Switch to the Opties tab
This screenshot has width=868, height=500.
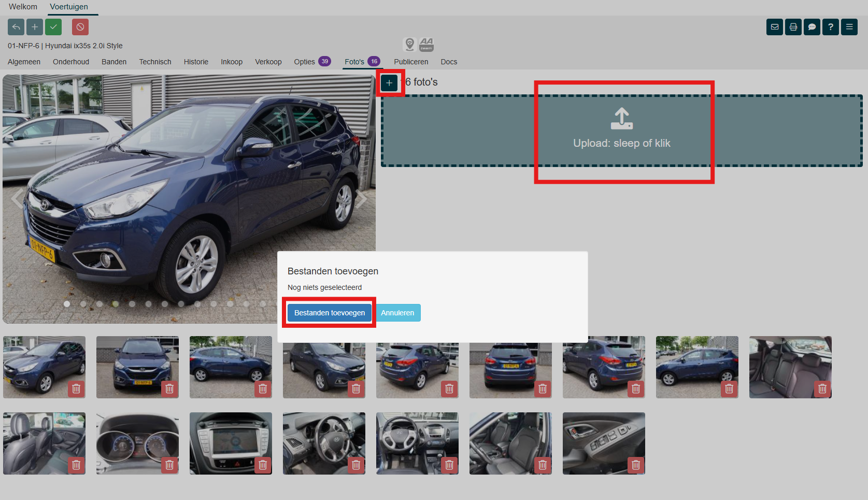coord(305,62)
